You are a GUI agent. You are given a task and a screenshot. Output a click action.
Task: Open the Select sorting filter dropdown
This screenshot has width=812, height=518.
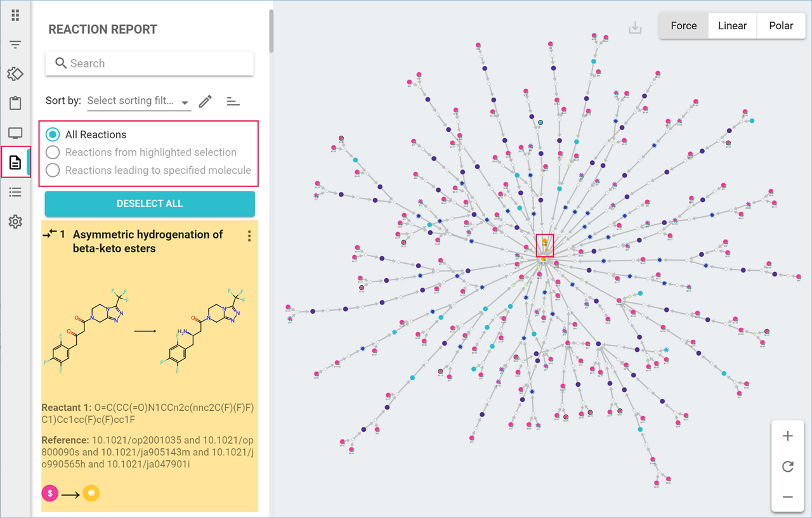coord(138,101)
